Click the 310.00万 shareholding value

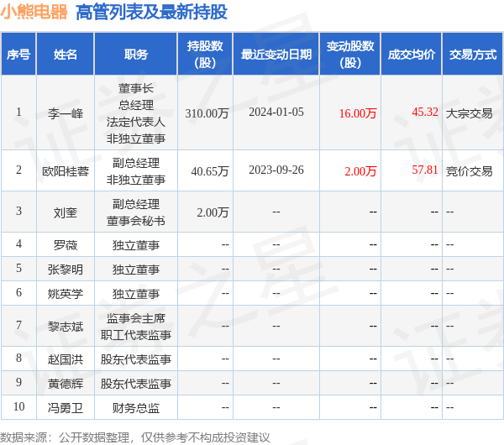click(x=207, y=113)
